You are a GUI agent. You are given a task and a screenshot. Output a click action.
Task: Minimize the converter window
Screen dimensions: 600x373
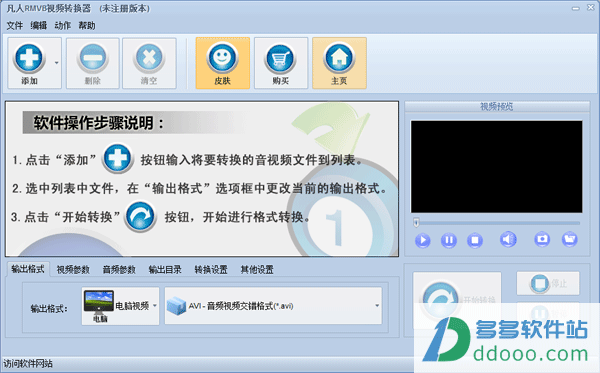pyautogui.click(x=576, y=8)
